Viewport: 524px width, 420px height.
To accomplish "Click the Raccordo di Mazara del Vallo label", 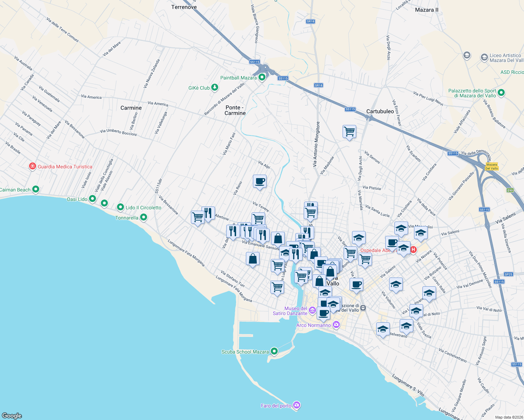I will [x=225, y=99].
